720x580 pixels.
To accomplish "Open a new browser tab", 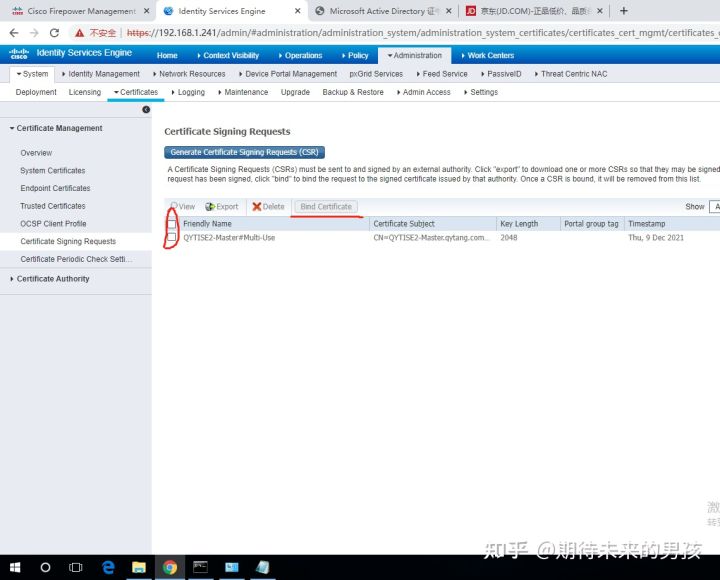I will (x=624, y=11).
